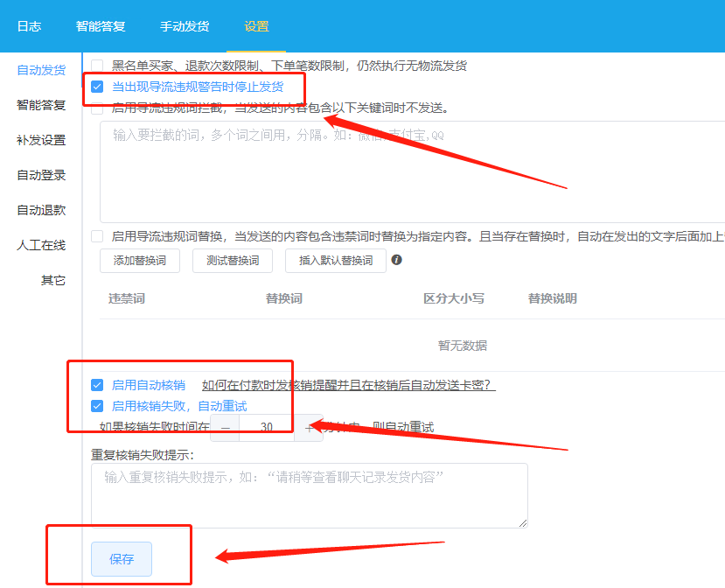Image resolution: width=725 pixels, height=588 pixels.
Task: Click the 插入默认替换词 button
Action: (336, 261)
